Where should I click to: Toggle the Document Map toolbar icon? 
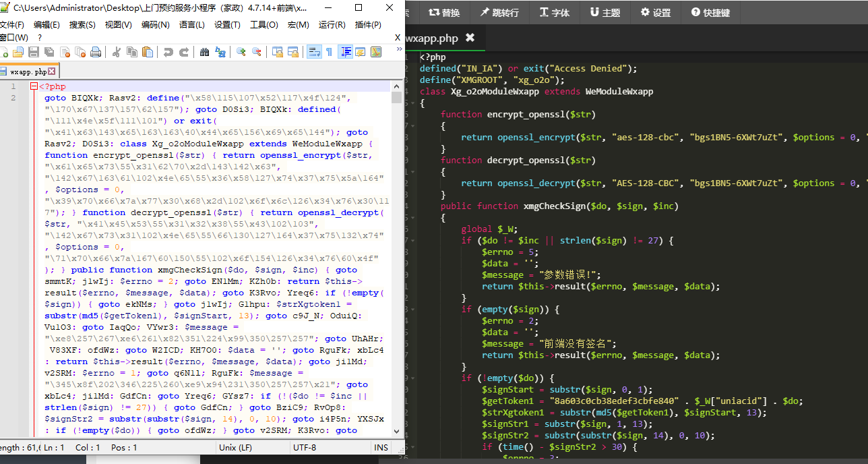coord(376,52)
